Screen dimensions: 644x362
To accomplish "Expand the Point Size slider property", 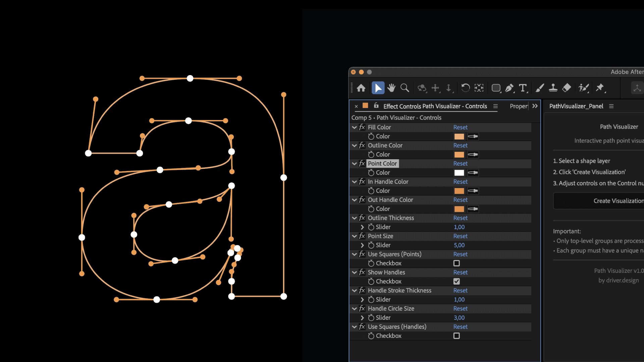I will pyautogui.click(x=362, y=245).
